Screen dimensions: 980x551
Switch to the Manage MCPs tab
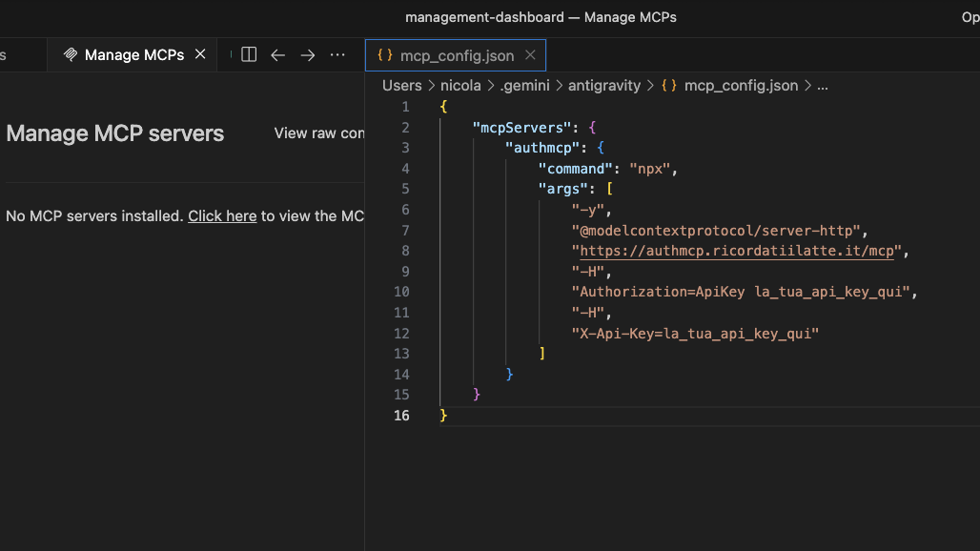point(133,54)
